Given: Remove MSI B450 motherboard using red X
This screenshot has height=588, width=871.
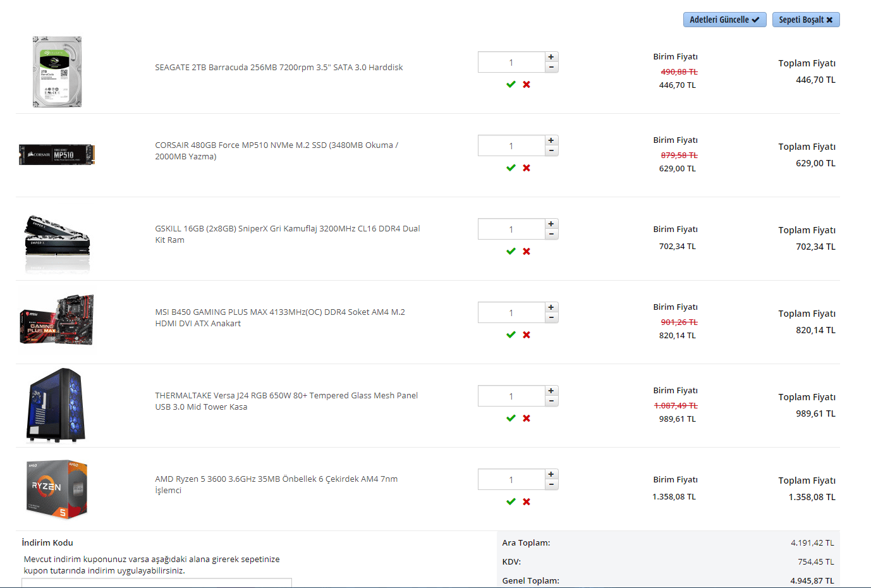Looking at the screenshot, I should 527,334.
